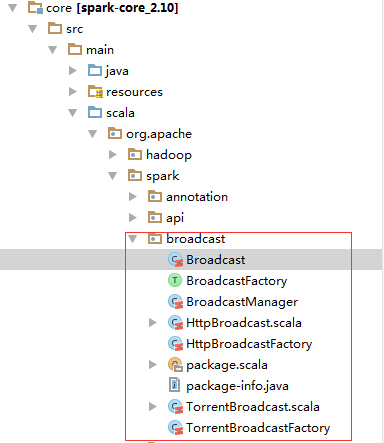Expand the TorrentBroadcast.scala node
Image resolution: width=384 pixels, height=443 pixels.
point(153,406)
